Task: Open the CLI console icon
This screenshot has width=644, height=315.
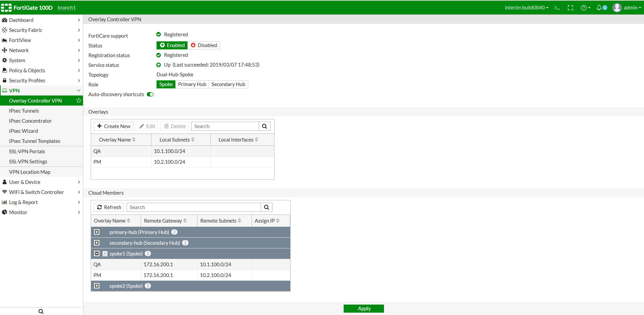Action: click(557, 8)
